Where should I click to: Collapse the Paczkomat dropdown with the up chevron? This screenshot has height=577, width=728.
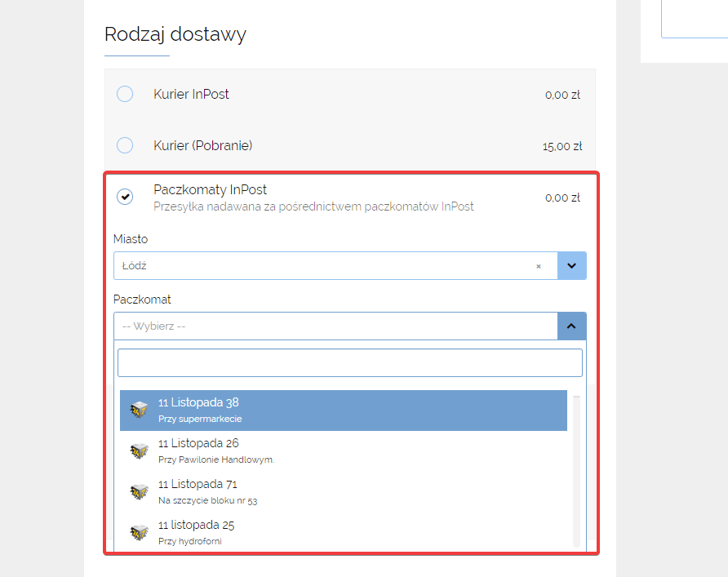[571, 326]
